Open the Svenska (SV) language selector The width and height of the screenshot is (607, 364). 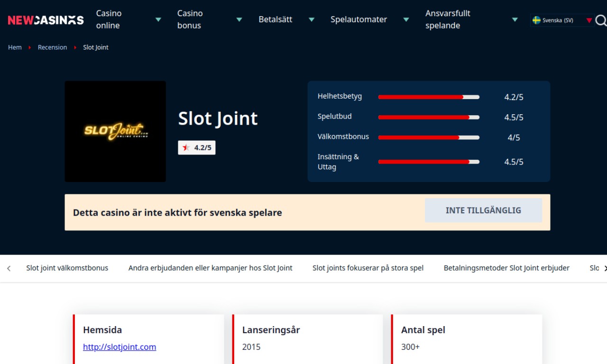[x=562, y=20]
